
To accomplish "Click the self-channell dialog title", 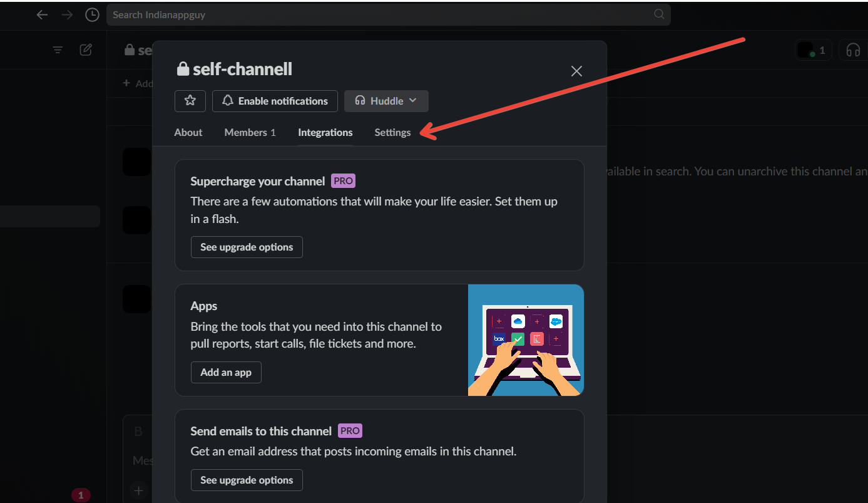I will (x=242, y=69).
